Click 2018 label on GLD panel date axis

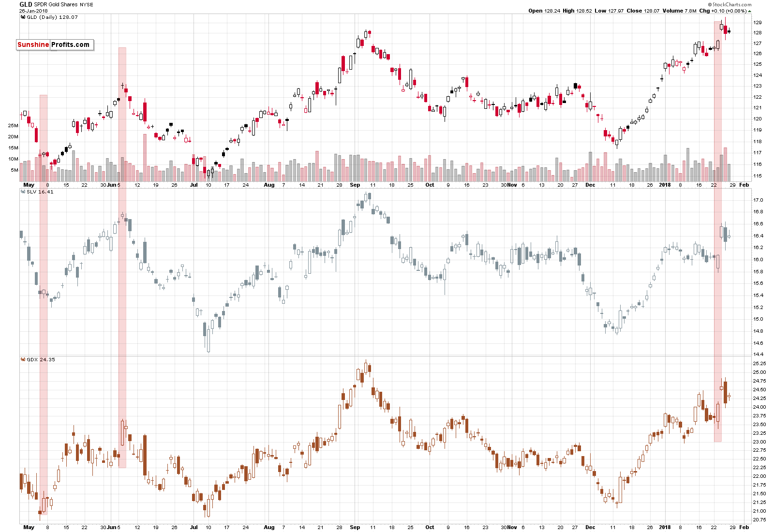click(665, 185)
